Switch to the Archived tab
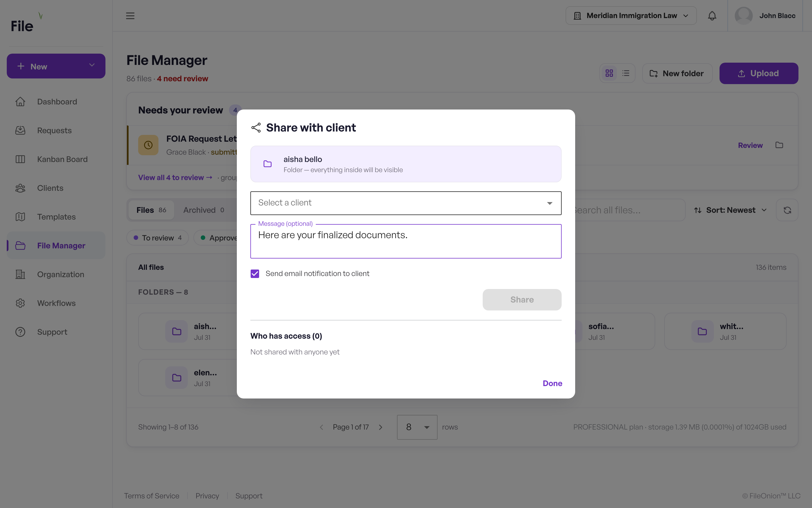 (204, 210)
